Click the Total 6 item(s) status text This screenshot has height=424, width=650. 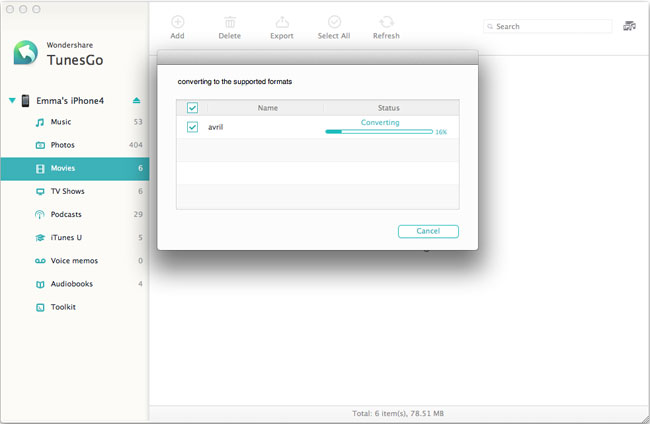click(398, 413)
